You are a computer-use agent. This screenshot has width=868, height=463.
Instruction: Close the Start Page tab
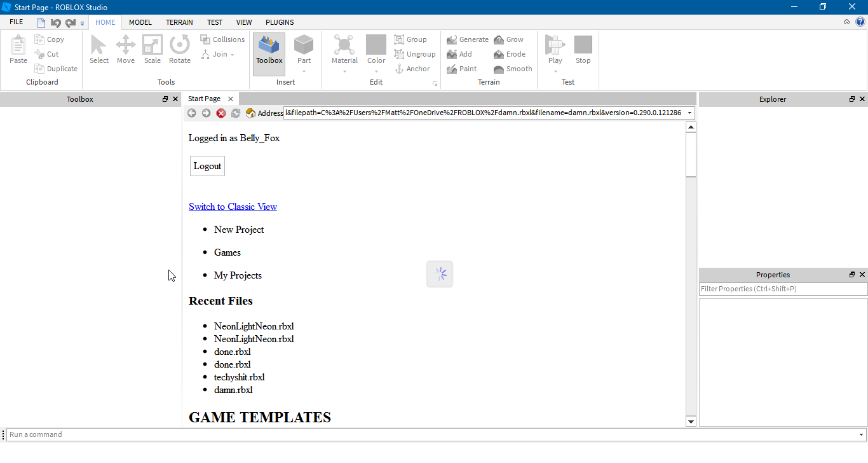click(x=231, y=99)
